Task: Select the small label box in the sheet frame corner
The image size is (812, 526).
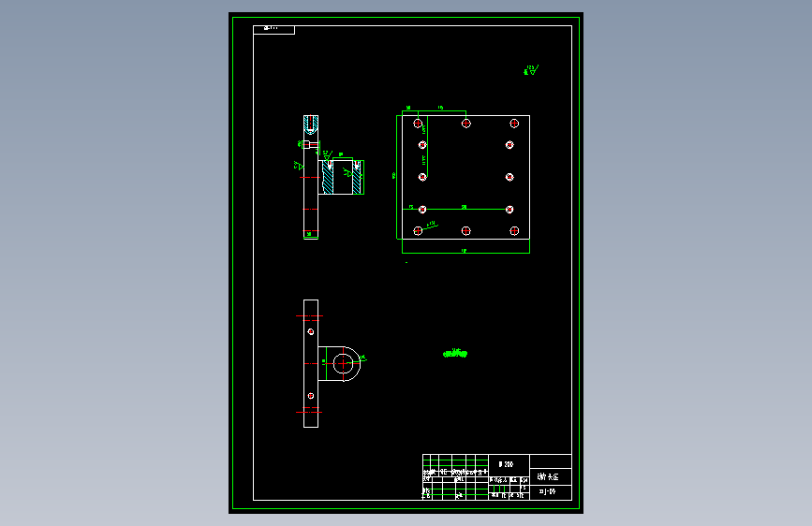Action: click(x=274, y=30)
